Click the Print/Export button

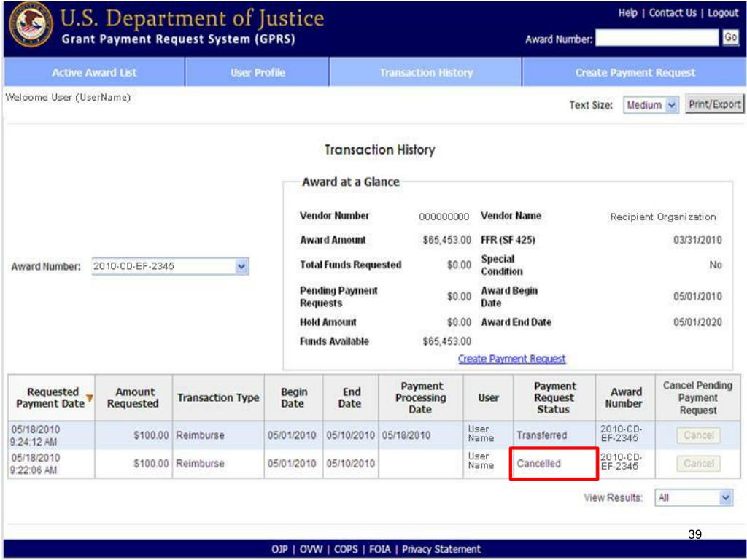click(715, 104)
